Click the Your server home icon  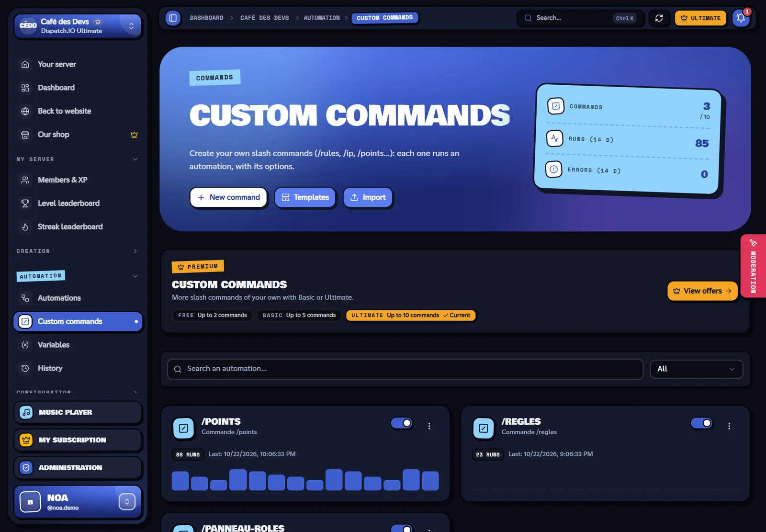[25, 64]
